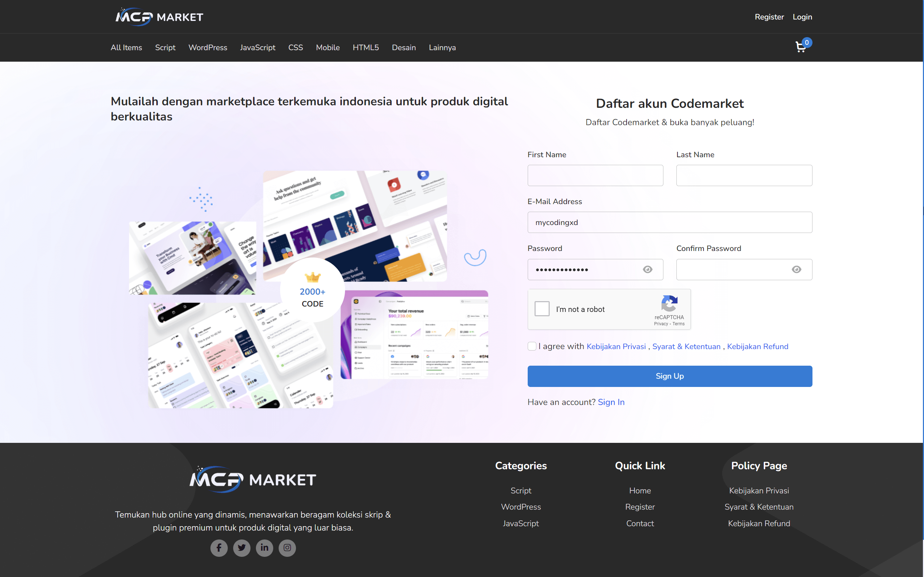Check the "I'm not a robot" checkbox
The image size is (924, 577).
(x=542, y=309)
